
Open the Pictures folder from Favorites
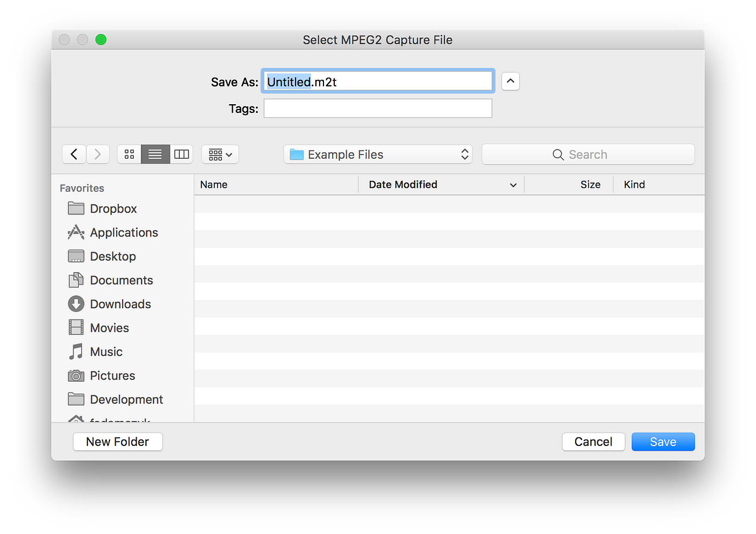112,375
